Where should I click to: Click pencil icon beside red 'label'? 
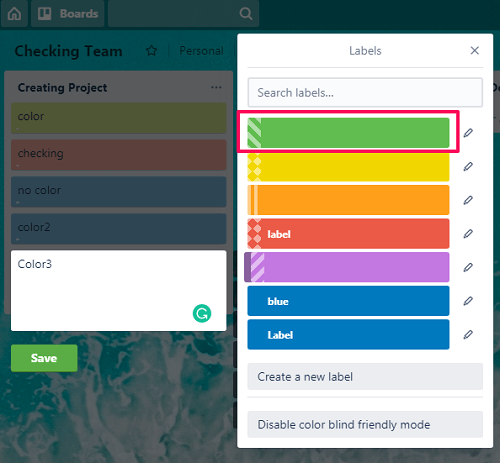pyautogui.click(x=468, y=234)
